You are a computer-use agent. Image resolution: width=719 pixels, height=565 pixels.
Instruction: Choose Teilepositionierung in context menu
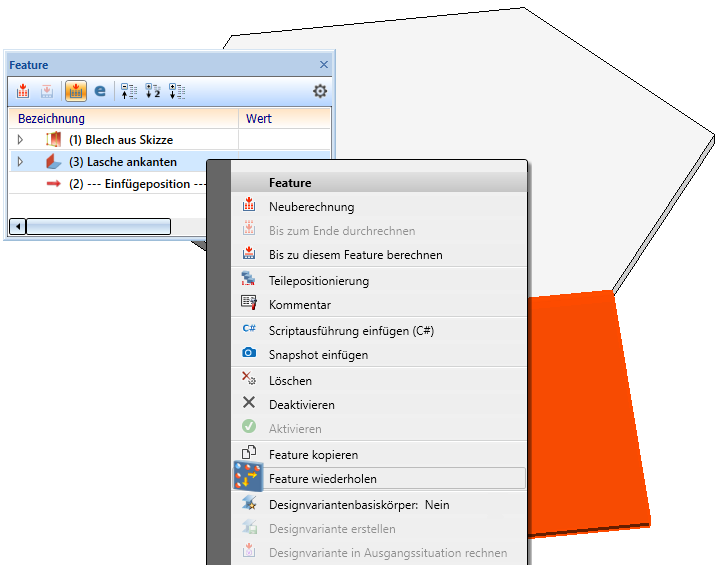coord(379,281)
